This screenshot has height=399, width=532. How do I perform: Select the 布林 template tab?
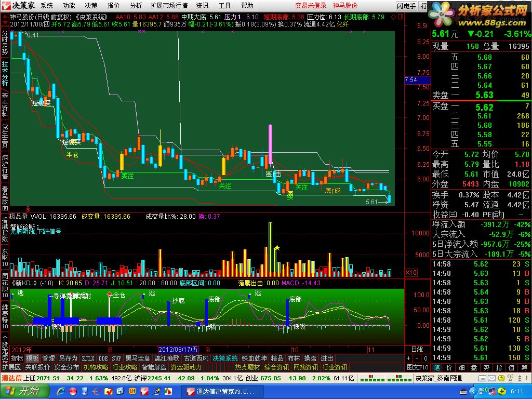coord(294,358)
